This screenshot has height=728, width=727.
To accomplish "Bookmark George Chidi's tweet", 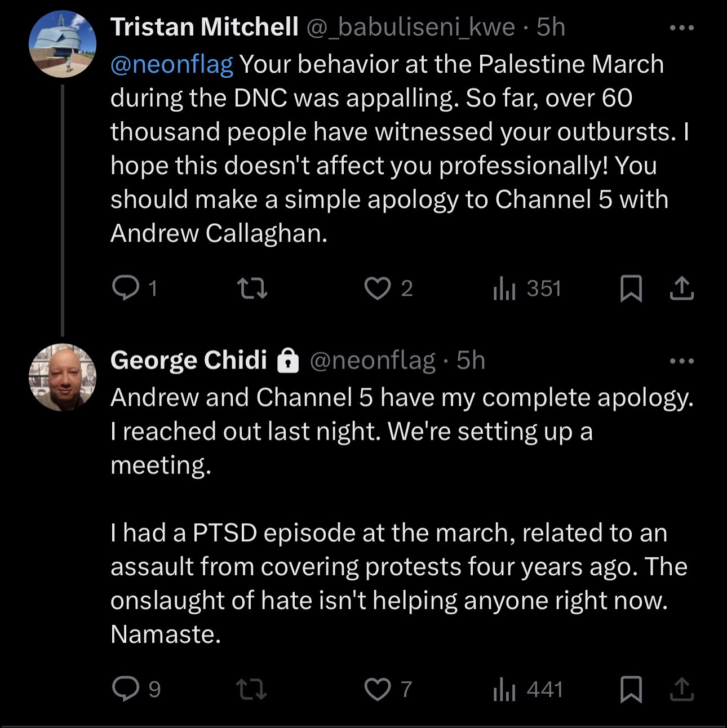I will tap(631, 689).
